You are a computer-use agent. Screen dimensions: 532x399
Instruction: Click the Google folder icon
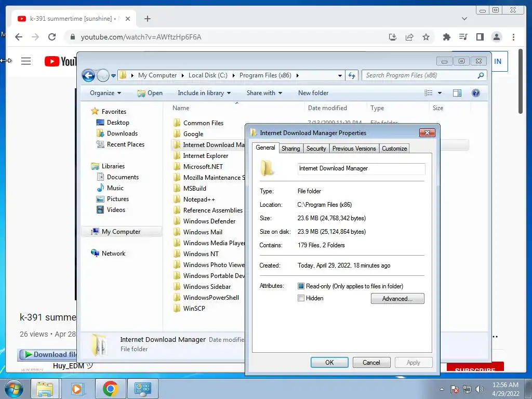pyautogui.click(x=177, y=134)
